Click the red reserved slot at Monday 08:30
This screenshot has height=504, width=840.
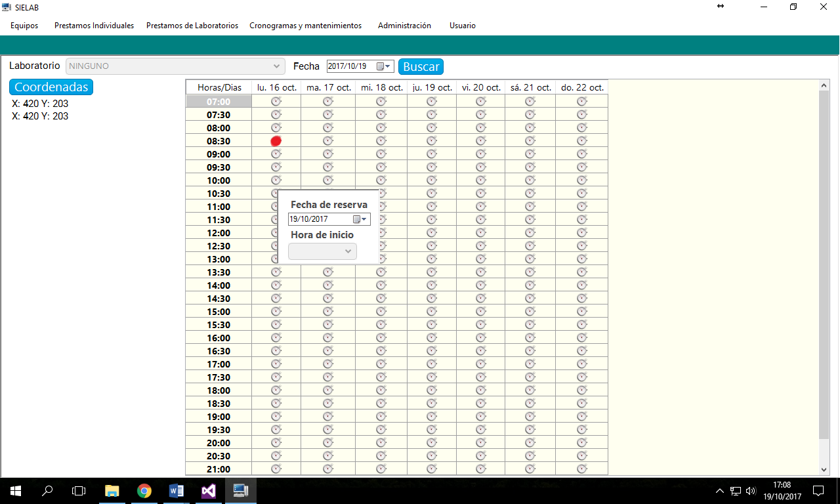276,141
